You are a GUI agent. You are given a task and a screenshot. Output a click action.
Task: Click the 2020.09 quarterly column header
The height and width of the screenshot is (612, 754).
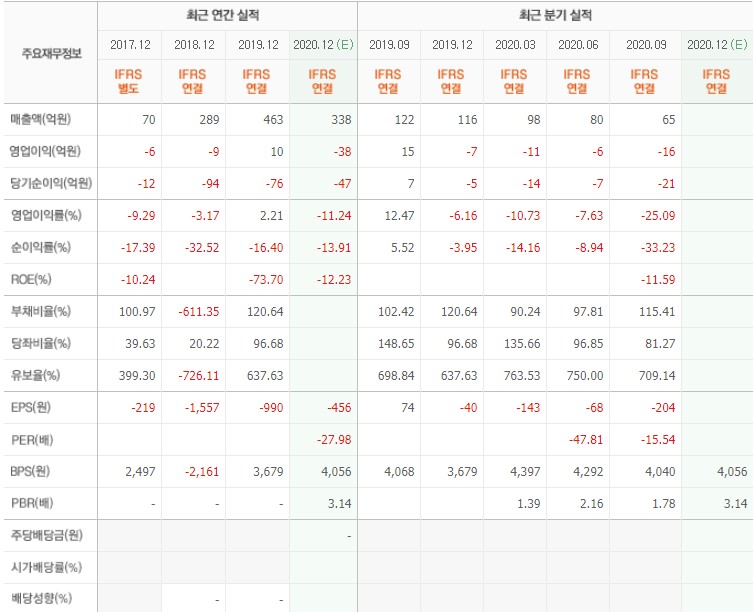(x=646, y=45)
